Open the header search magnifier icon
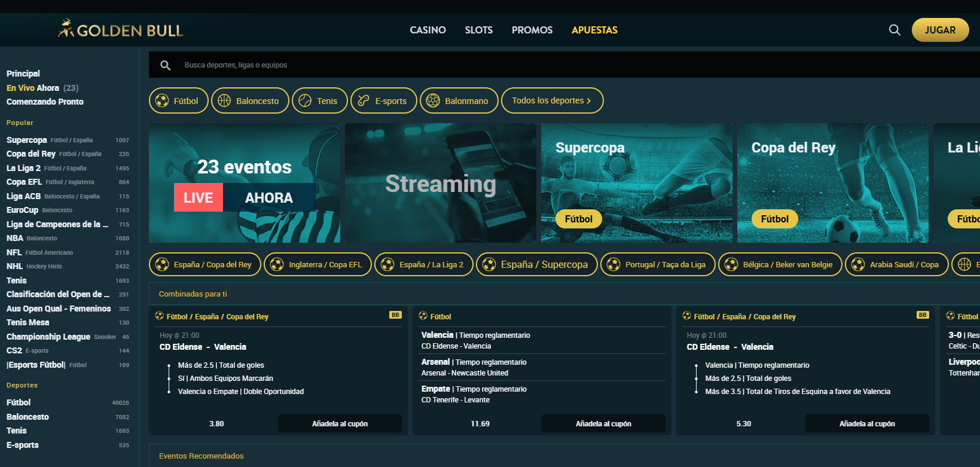Viewport: 980px width, 467px height. pyautogui.click(x=894, y=30)
